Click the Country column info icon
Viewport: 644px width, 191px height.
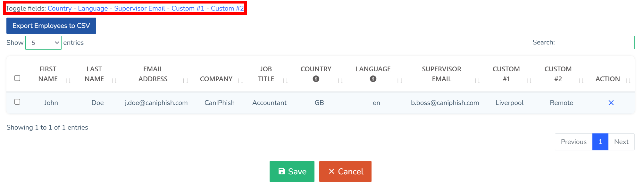coord(316,79)
